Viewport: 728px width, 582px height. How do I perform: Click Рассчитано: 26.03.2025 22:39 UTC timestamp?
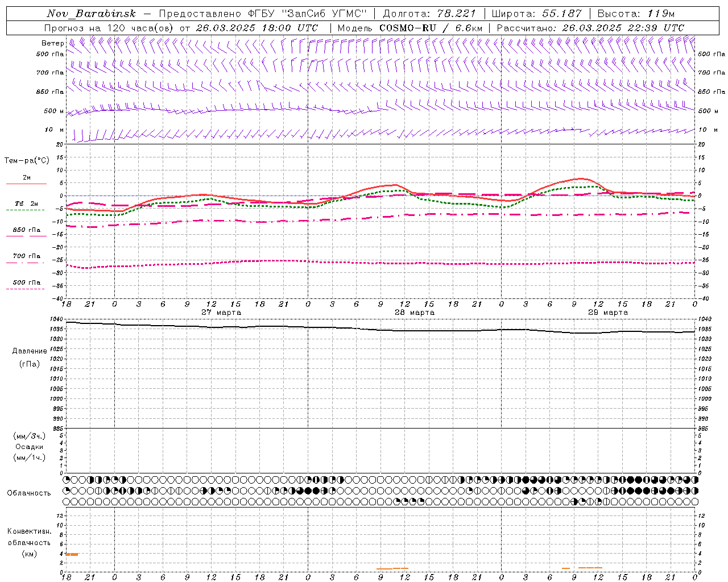pyautogui.click(x=590, y=28)
